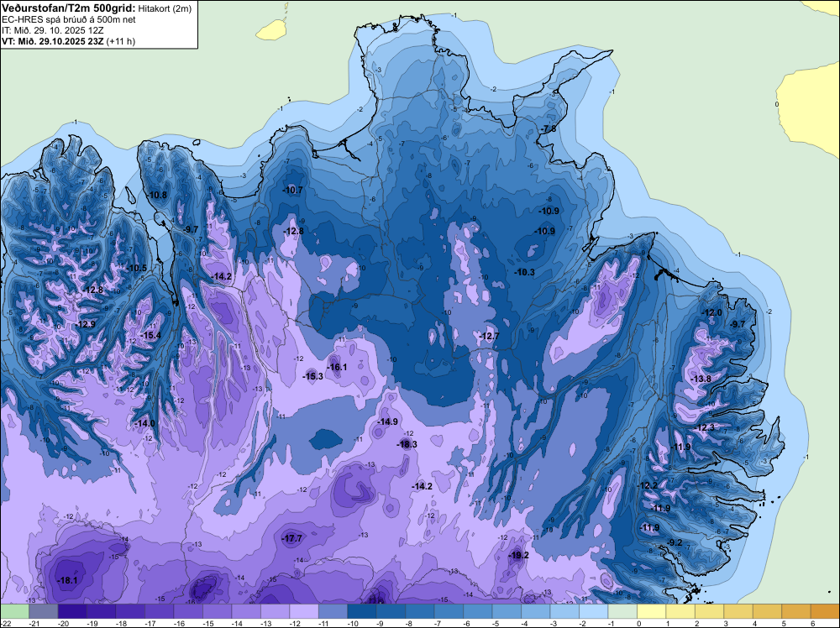Click the -10.7 temperature label
The width and height of the screenshot is (840, 628).
tap(293, 190)
